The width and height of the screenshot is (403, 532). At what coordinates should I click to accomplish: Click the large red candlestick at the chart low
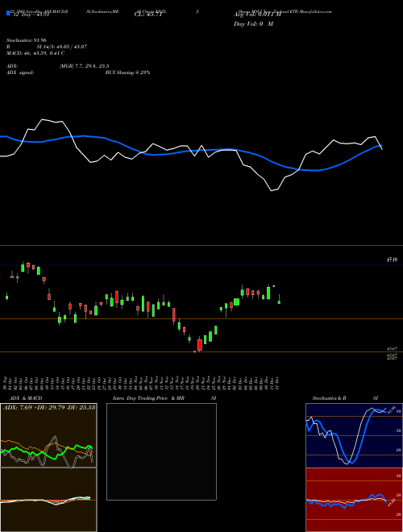(200, 345)
